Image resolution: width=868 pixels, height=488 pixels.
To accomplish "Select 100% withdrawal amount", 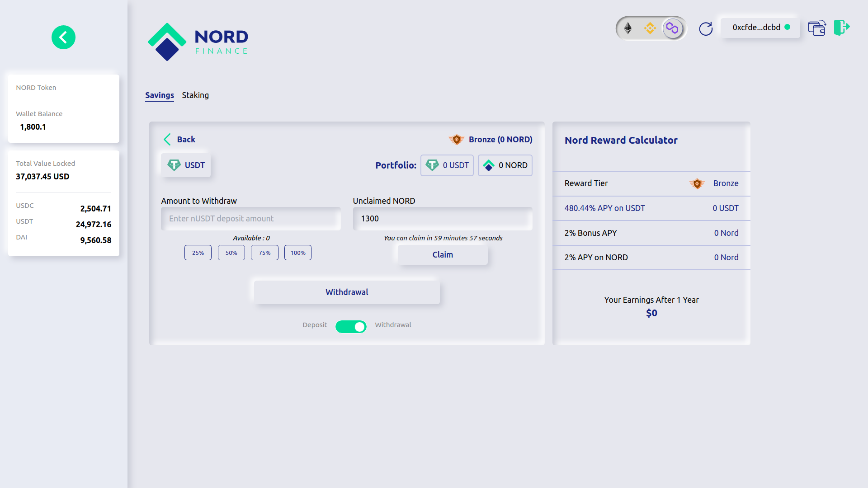I will [298, 253].
